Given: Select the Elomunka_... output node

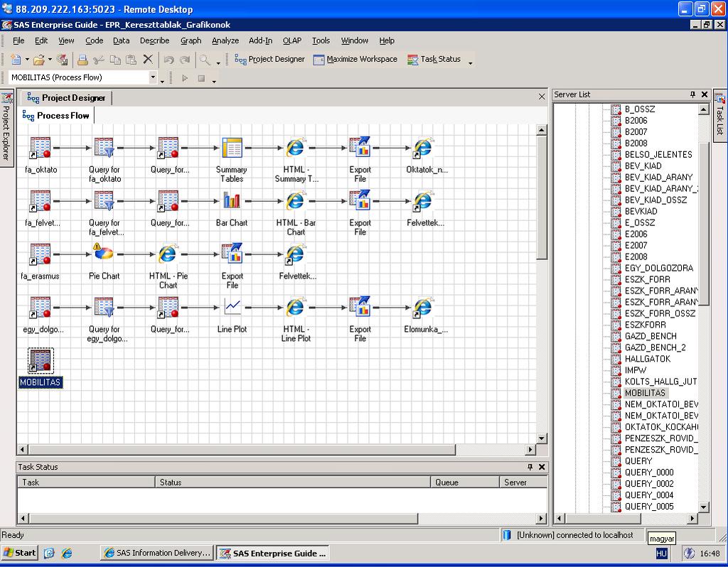Looking at the screenshot, I should 423,307.
